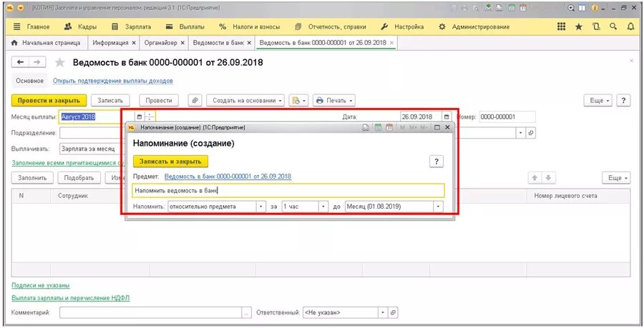
Task: Click the 1C main menu dropdown in title bar
Action: point(21,8)
